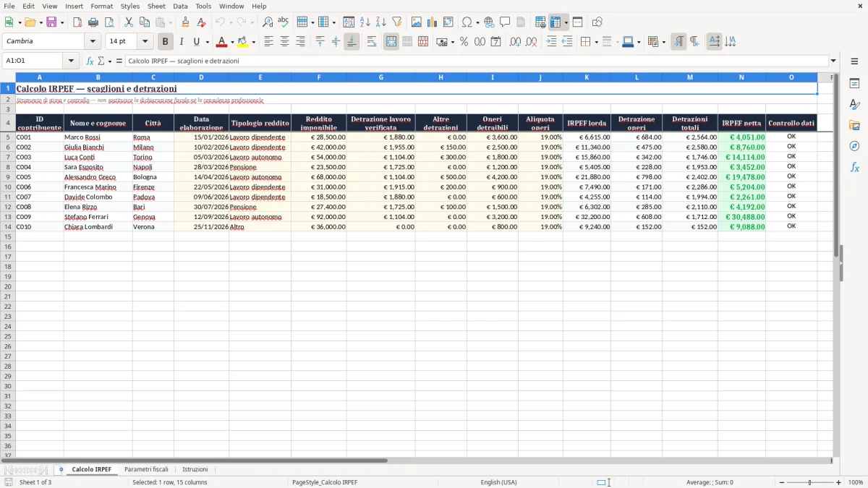
Task: Open the File menu
Action: pos(9,6)
